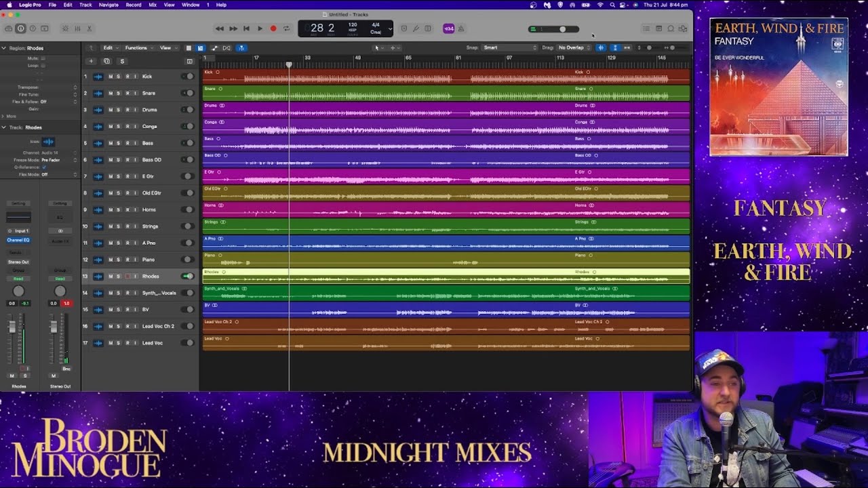
Task: Open the Window menu in menu bar
Action: point(191,5)
